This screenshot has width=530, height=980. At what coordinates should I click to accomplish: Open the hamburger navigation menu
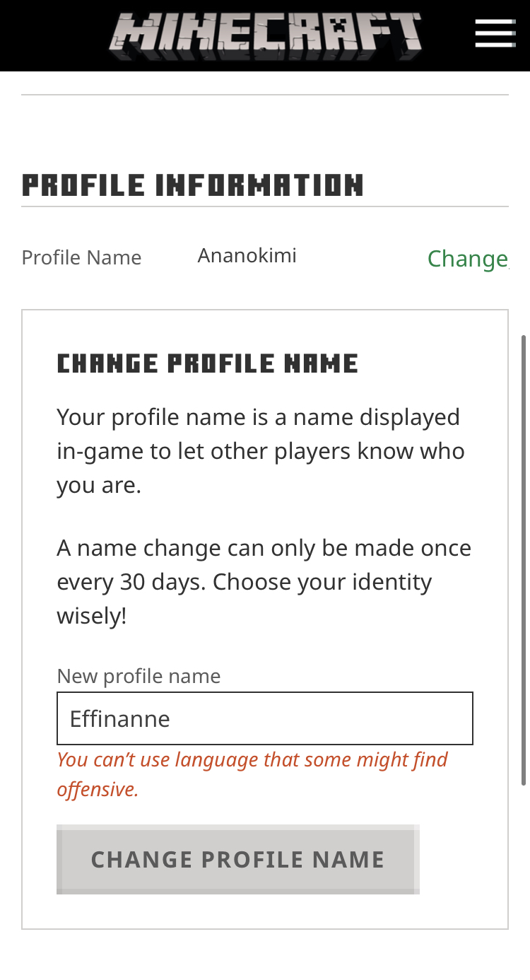pyautogui.click(x=495, y=33)
